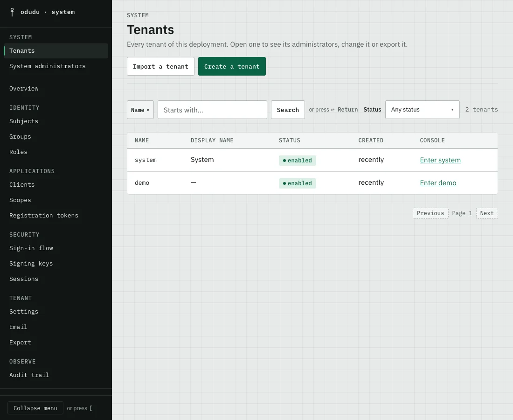Screen dimensions: 513x420
Task: Click the system tenant name cell
Action: point(146,160)
